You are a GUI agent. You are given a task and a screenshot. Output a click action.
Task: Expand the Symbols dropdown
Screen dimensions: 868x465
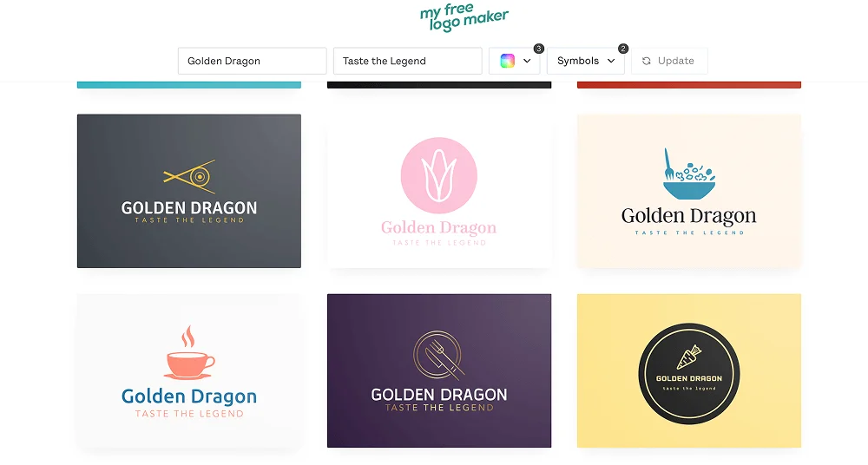coord(585,61)
